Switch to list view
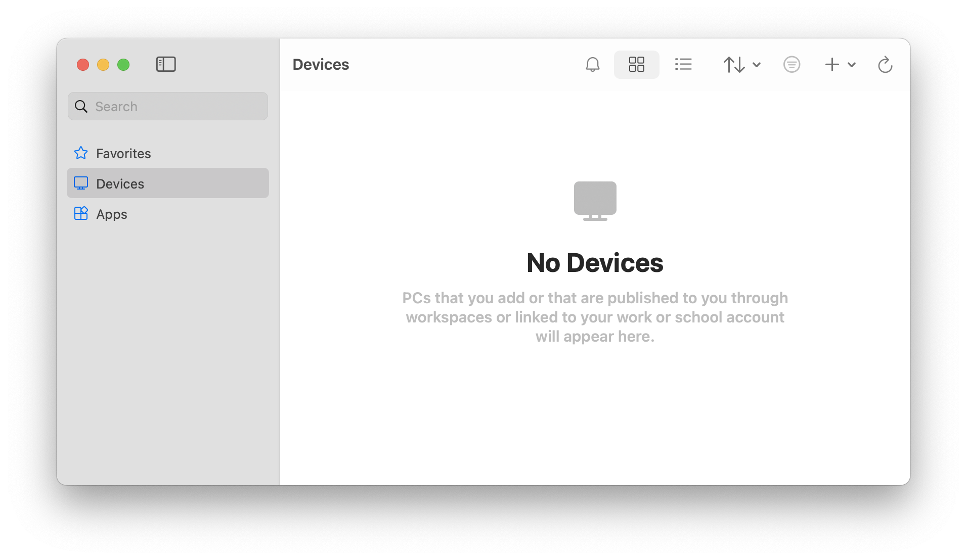The width and height of the screenshot is (967, 560). pyautogui.click(x=683, y=65)
